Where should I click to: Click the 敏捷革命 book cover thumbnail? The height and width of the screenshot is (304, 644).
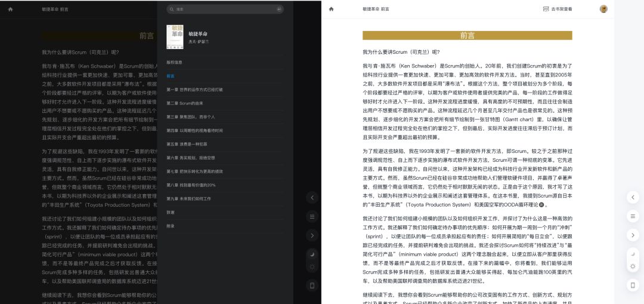(x=175, y=37)
